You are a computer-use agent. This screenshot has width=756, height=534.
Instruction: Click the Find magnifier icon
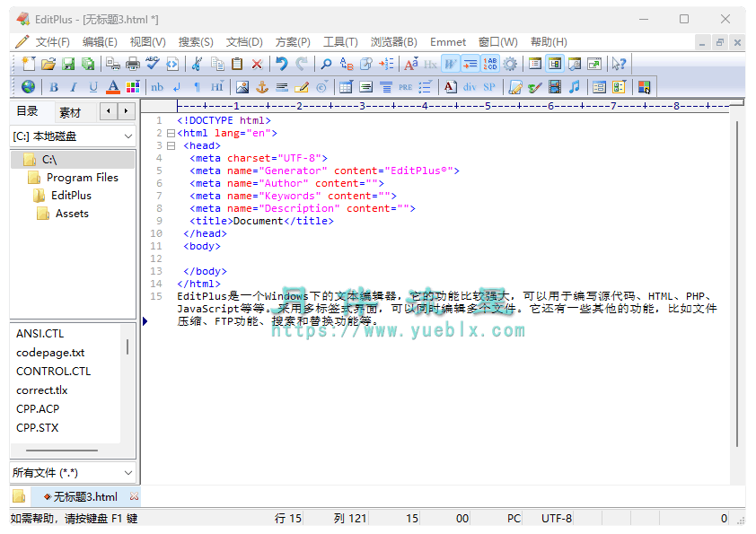click(x=326, y=64)
